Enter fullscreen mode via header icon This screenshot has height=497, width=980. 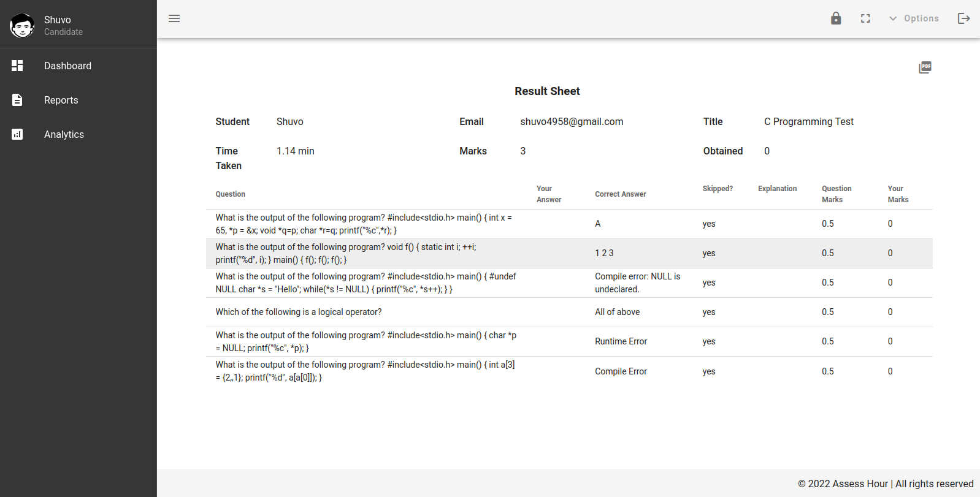(x=865, y=18)
